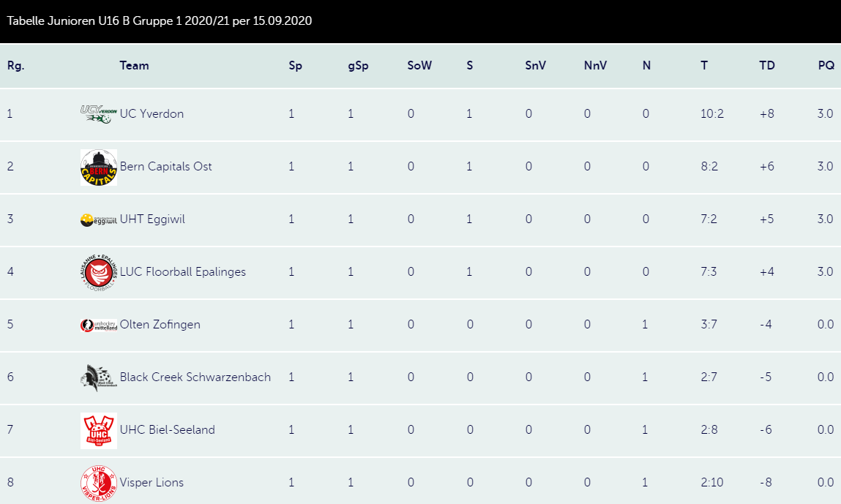
Task: Select Olten Zofingen team name
Action: pos(160,324)
